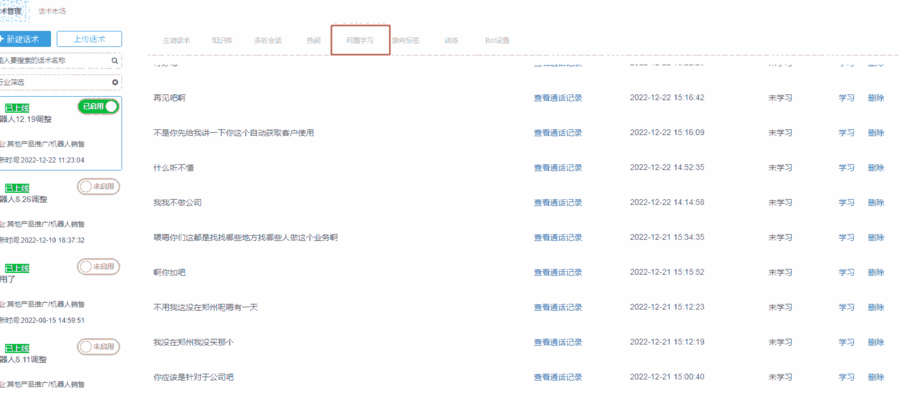Click the timestamp 2022-12-21 15:00:40
900x396 pixels.
tap(667, 378)
